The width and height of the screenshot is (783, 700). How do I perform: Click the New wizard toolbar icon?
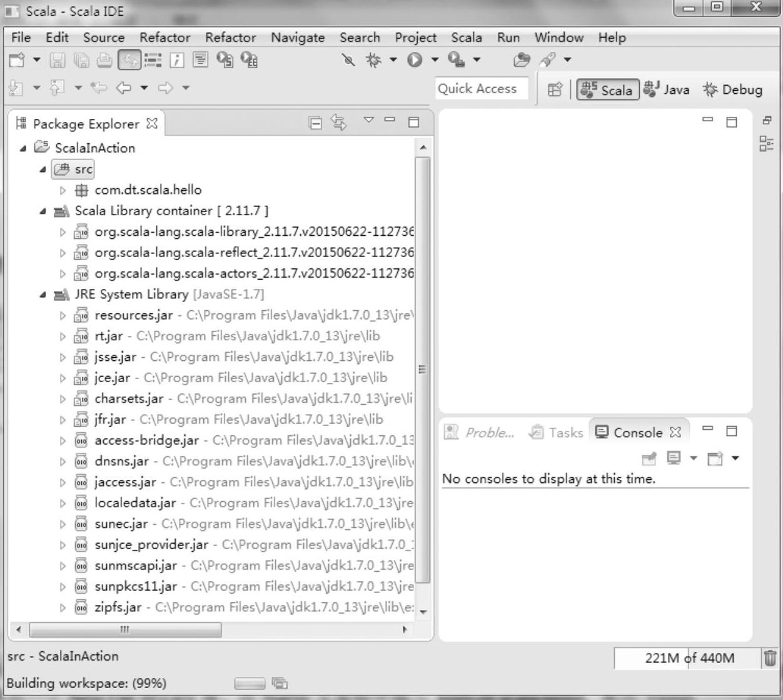coord(18,59)
